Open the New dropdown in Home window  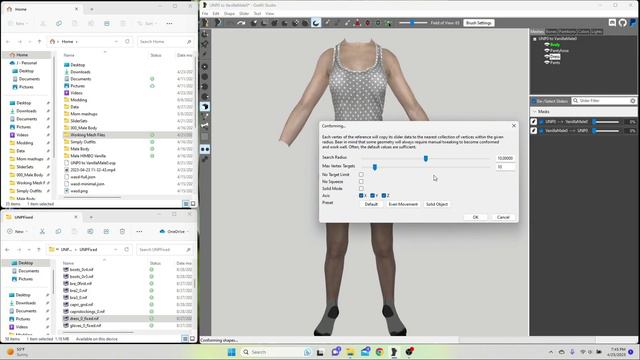pos(18,23)
